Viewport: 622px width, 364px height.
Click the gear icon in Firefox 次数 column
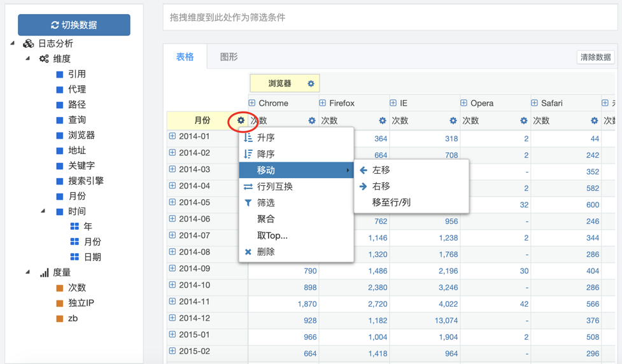coord(382,121)
